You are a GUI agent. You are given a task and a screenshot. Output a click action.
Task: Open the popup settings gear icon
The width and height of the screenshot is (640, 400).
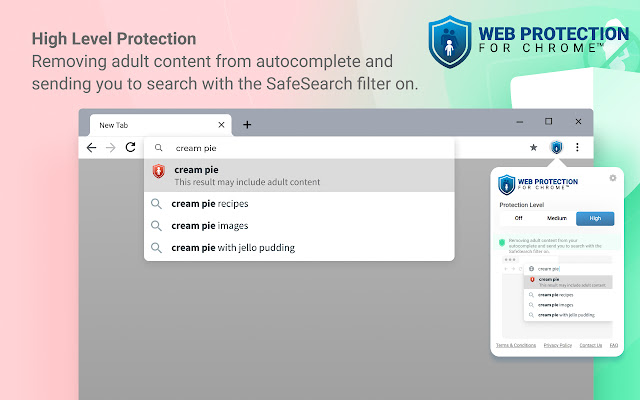tap(613, 178)
